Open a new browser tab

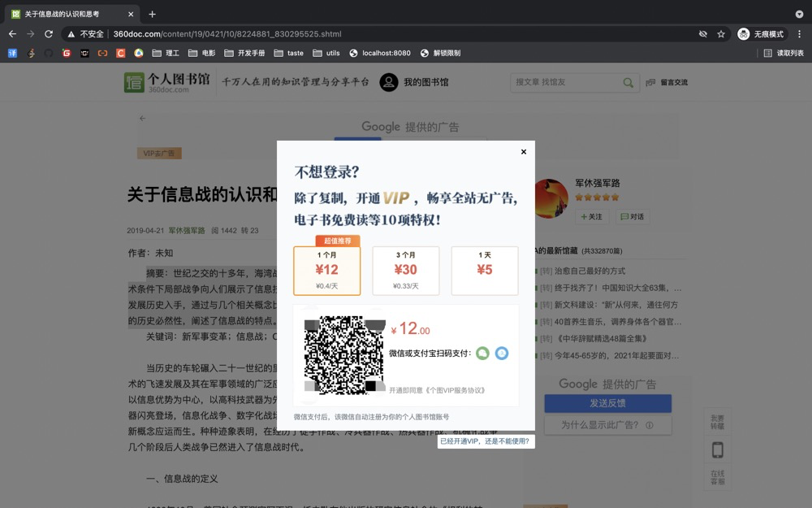(153, 14)
